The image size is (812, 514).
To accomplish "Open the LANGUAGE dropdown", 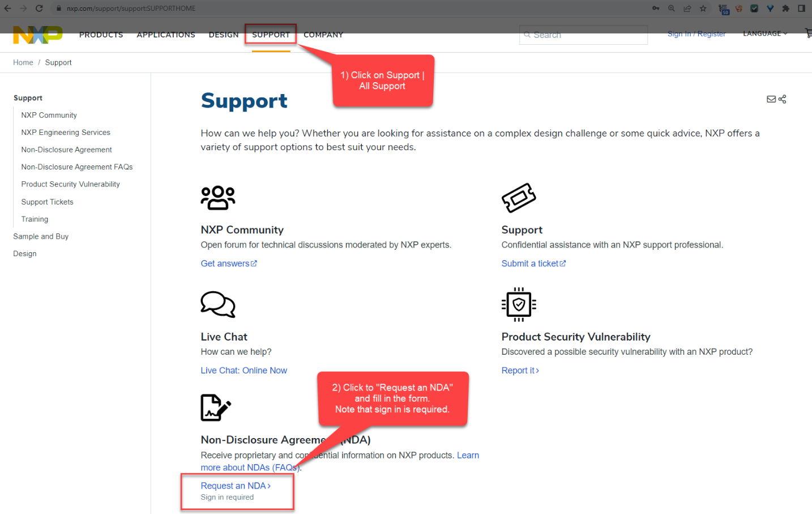I will (x=764, y=33).
